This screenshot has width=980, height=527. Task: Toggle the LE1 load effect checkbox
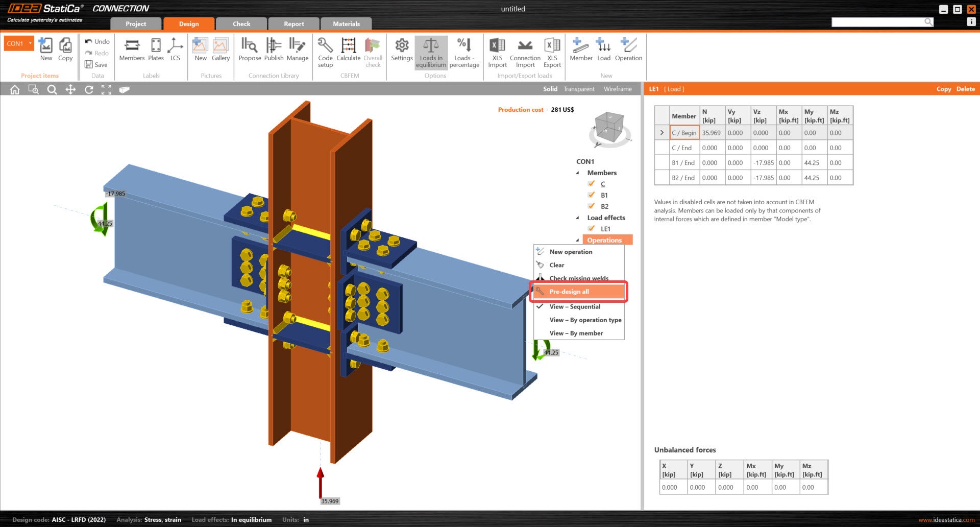click(x=591, y=229)
